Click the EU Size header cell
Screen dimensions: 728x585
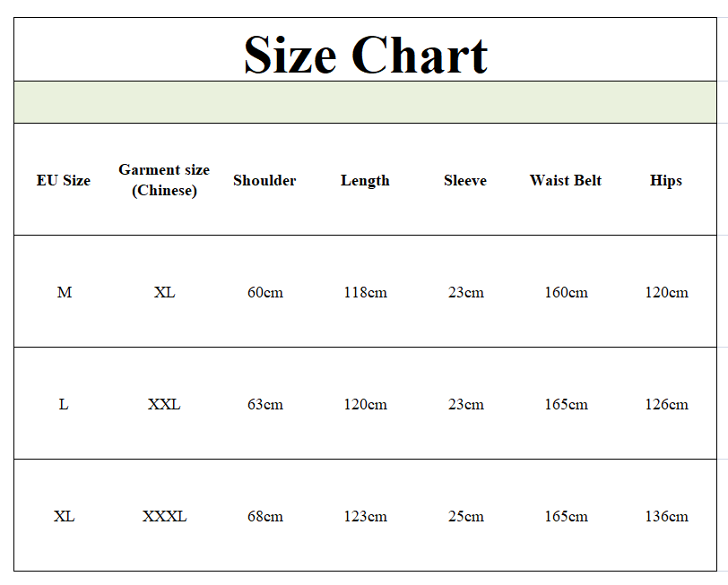pos(64,180)
